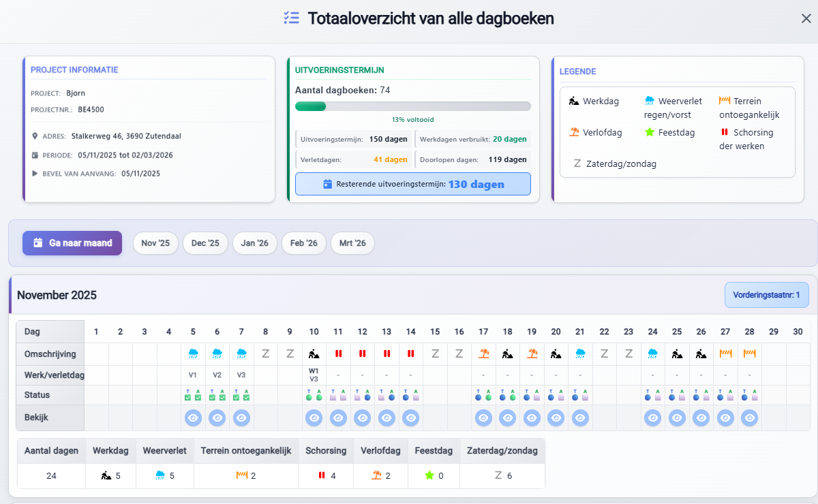The height and width of the screenshot is (504, 818).
Task: Click the rain weerverlet icon on November 5
Action: click(x=193, y=353)
